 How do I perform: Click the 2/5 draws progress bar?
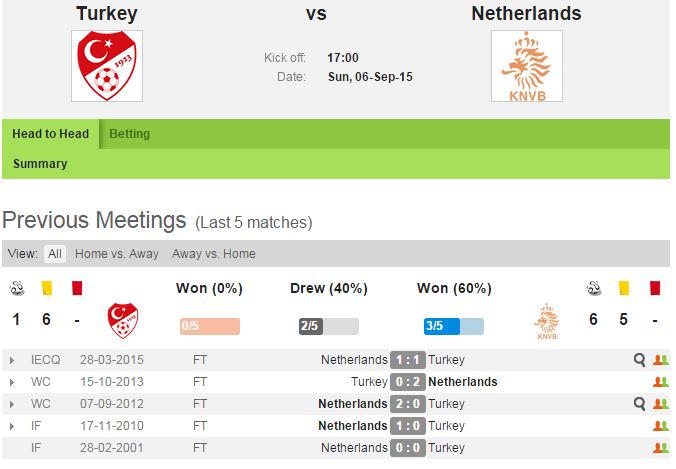tap(328, 326)
